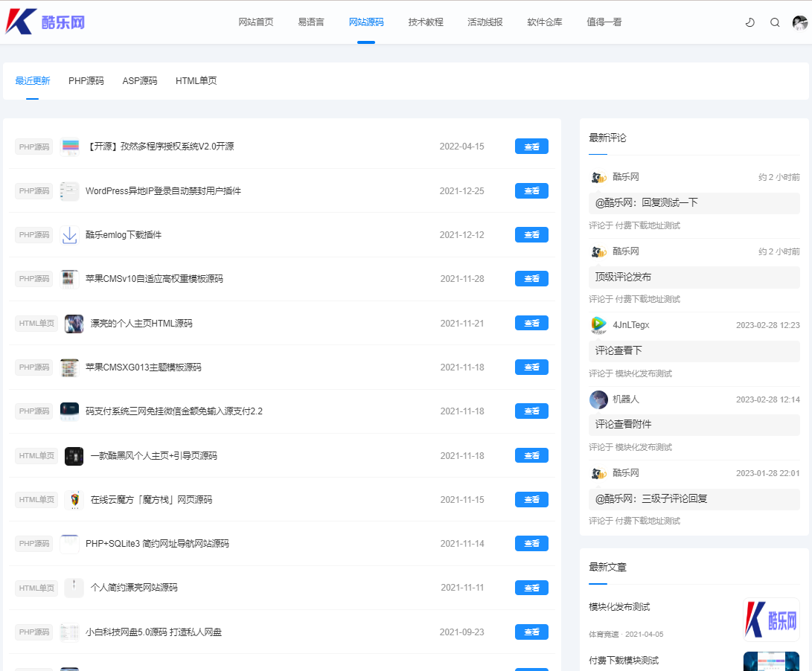Click 查看 button for 酷乐emlog下载插件
The width and height of the screenshot is (812, 671).
pos(532,234)
